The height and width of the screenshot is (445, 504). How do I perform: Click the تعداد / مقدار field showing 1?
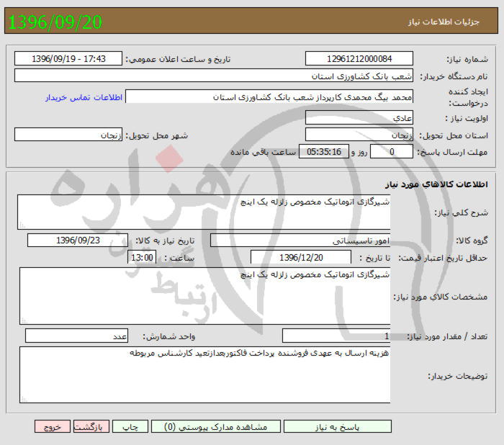336,336
